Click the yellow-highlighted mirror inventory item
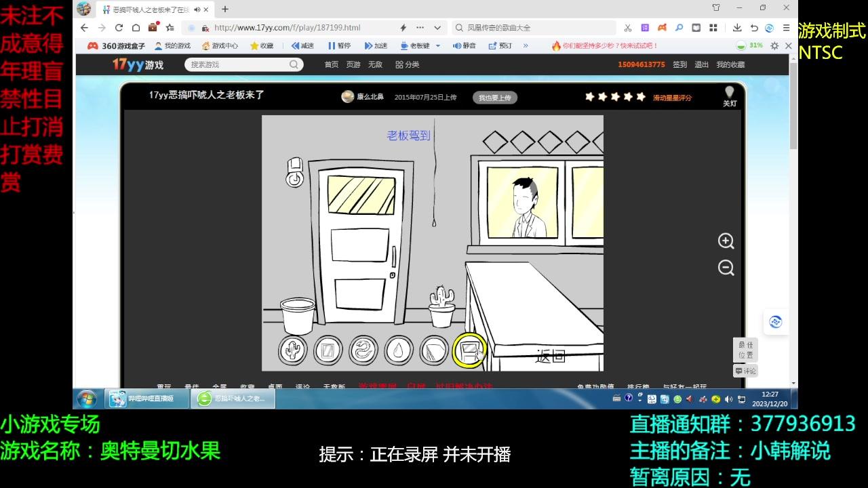Image resolution: width=868 pixels, height=488 pixels. (x=470, y=350)
